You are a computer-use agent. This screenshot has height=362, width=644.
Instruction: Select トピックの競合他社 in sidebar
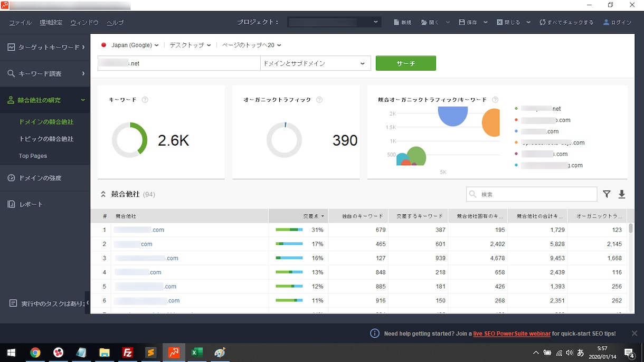[x=46, y=139]
